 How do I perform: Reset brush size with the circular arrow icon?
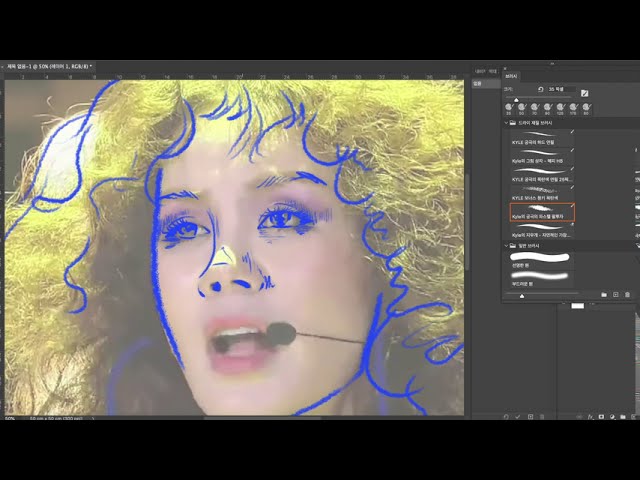pos(540,89)
